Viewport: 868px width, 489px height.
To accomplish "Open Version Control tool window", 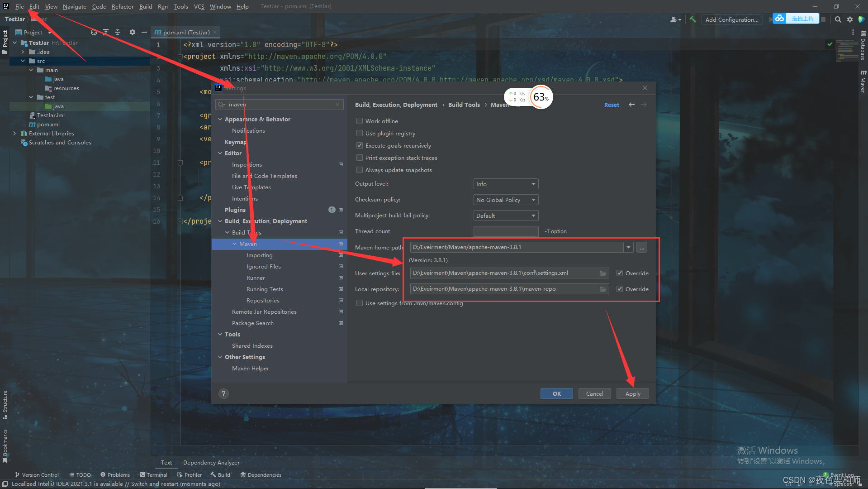I will pyautogui.click(x=37, y=475).
